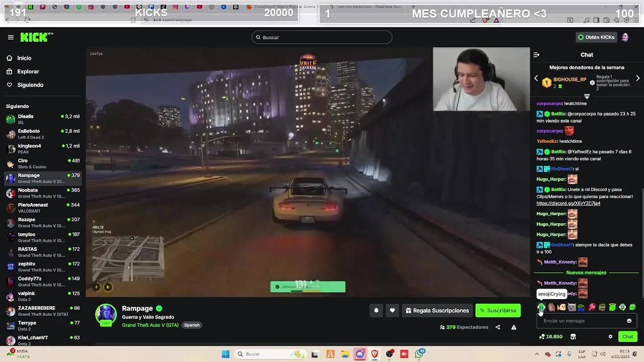Open Noobata channel in the sidebar

click(x=43, y=193)
